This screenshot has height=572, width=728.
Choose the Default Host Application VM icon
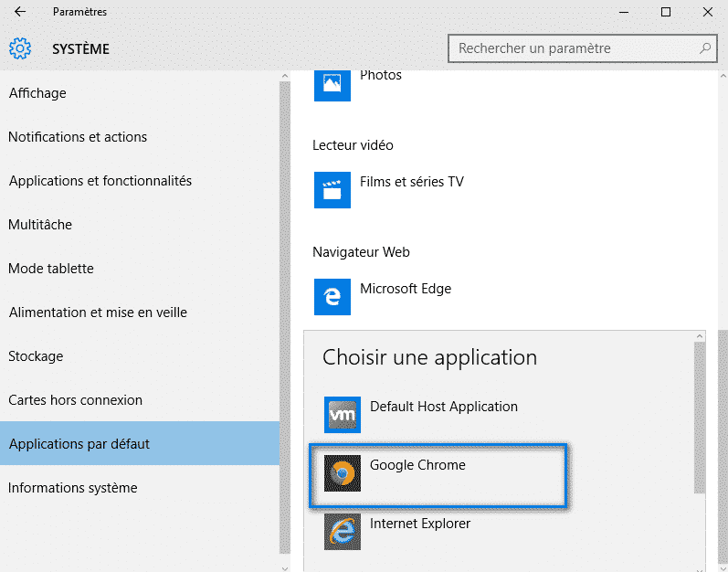[x=343, y=415]
